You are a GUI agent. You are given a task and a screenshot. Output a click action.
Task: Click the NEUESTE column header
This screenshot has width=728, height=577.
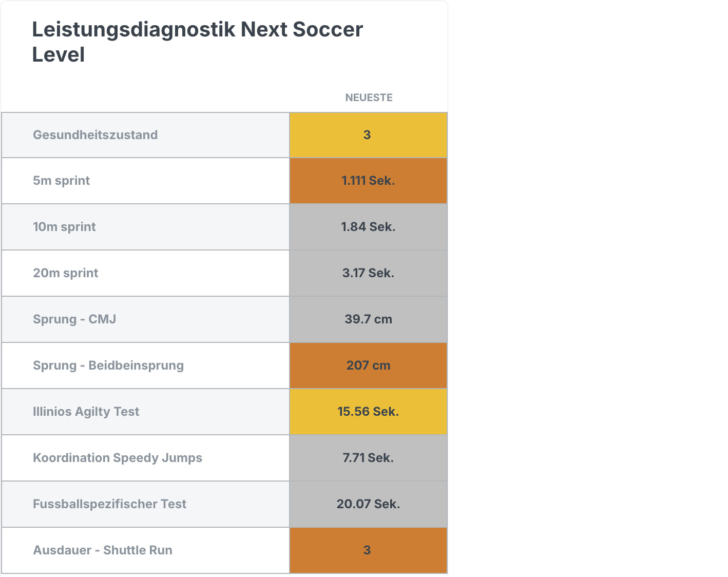click(369, 98)
